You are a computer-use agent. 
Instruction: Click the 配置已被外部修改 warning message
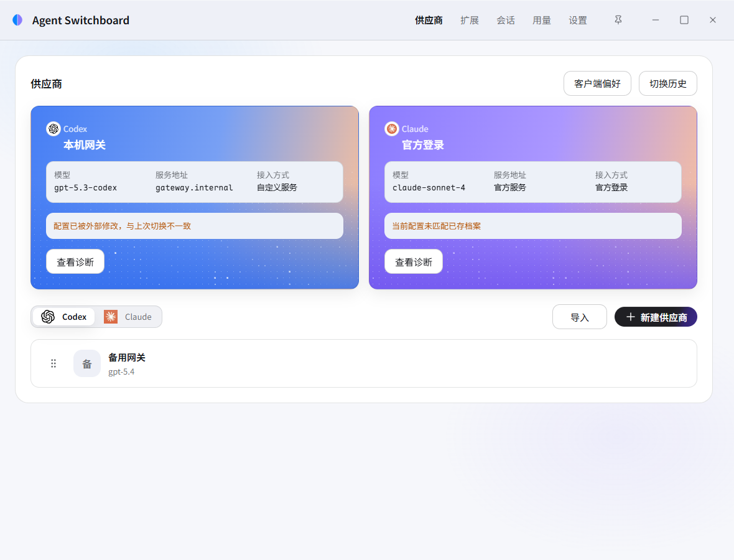point(122,226)
